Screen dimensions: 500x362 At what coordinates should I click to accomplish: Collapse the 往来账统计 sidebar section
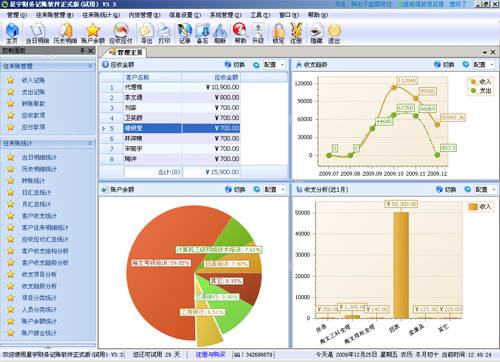tap(90, 143)
